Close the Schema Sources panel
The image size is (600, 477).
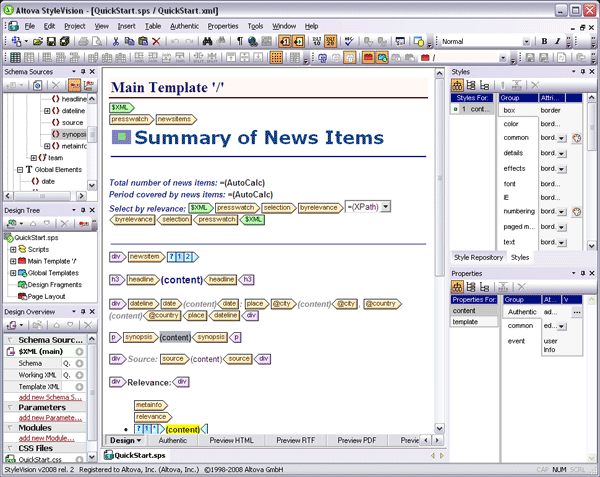coord(92,72)
